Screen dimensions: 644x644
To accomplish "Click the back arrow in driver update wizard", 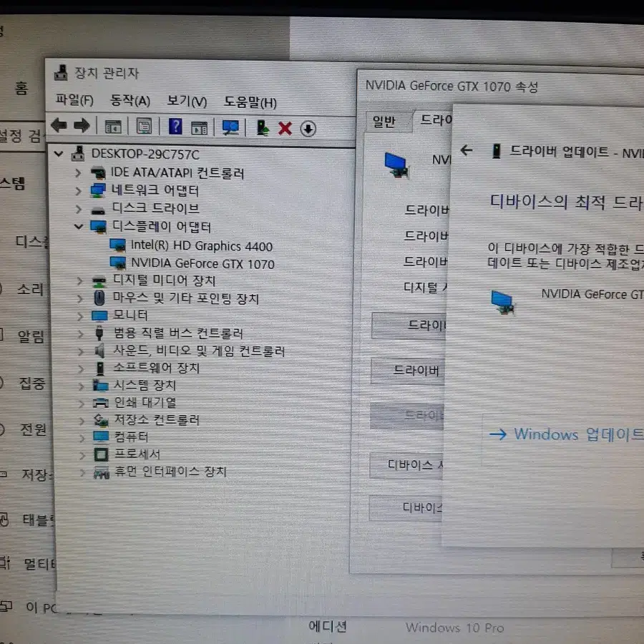I will [466, 150].
